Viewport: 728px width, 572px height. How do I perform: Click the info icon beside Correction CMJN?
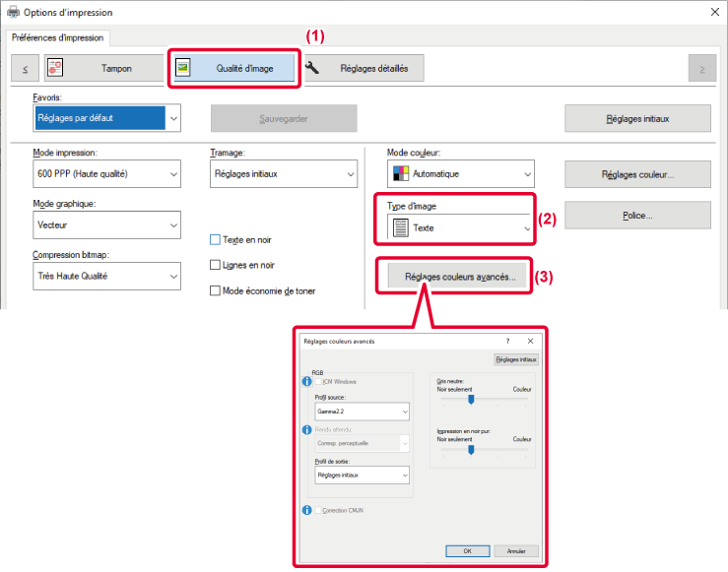click(x=307, y=510)
